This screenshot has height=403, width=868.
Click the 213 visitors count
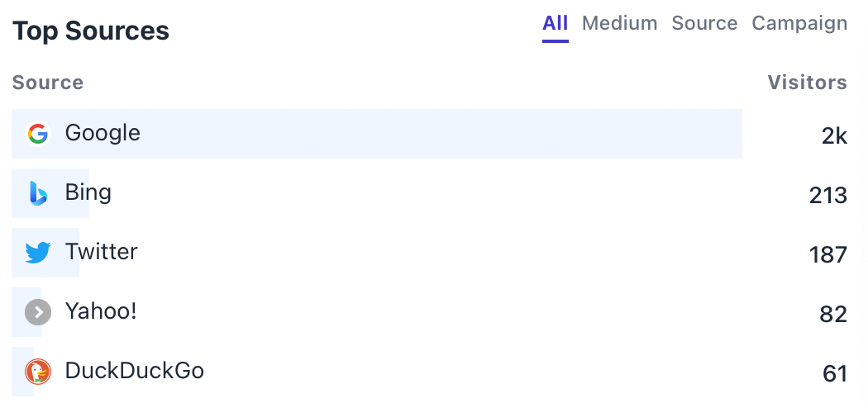coord(828,196)
